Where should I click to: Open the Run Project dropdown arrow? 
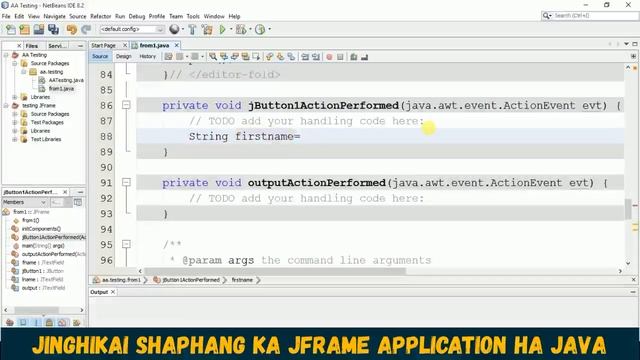tap(231, 29)
